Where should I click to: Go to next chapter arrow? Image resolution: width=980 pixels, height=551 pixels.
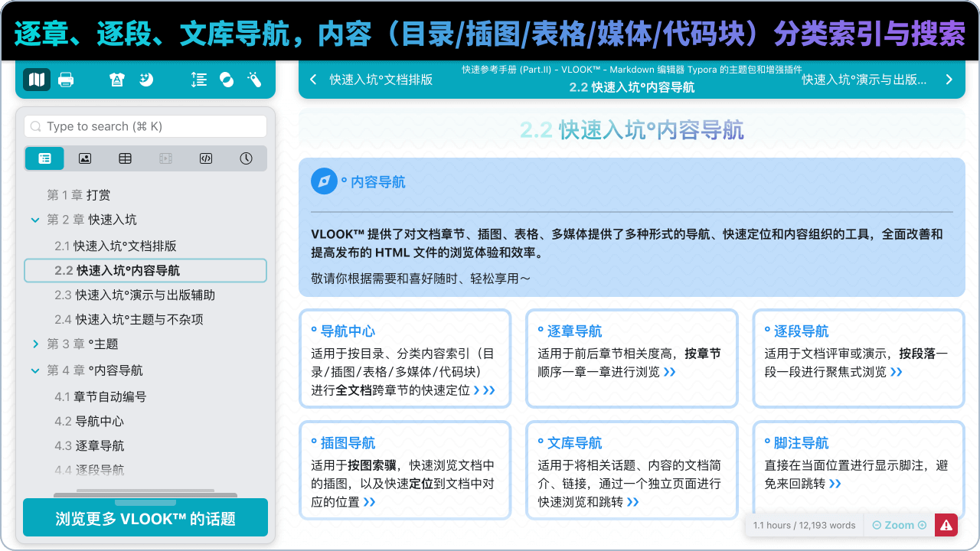click(x=949, y=80)
